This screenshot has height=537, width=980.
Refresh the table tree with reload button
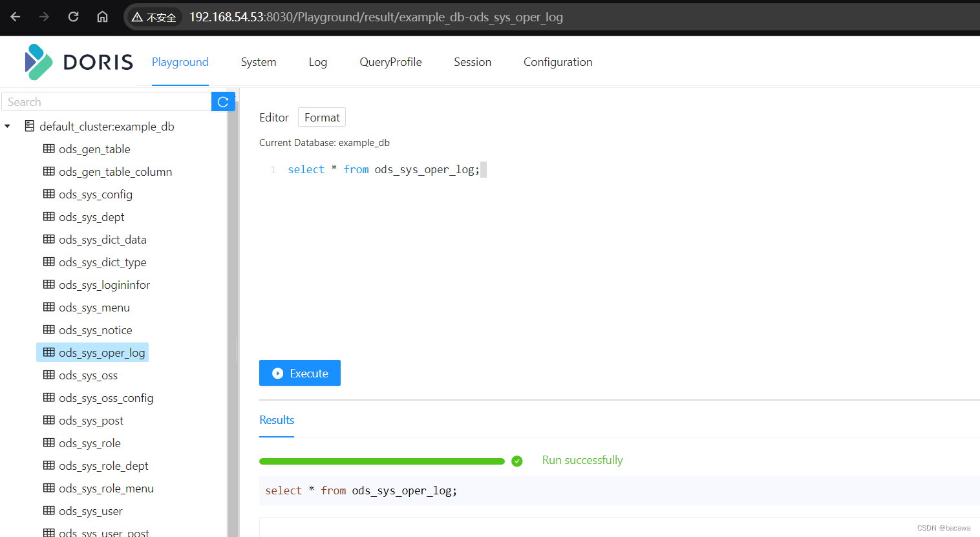coord(223,102)
